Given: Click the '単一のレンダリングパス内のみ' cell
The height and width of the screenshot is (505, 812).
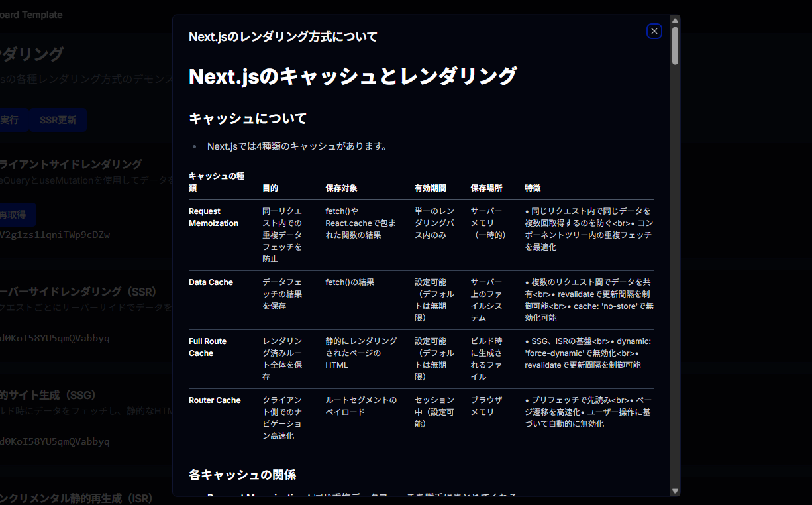Looking at the screenshot, I should pyautogui.click(x=434, y=223).
